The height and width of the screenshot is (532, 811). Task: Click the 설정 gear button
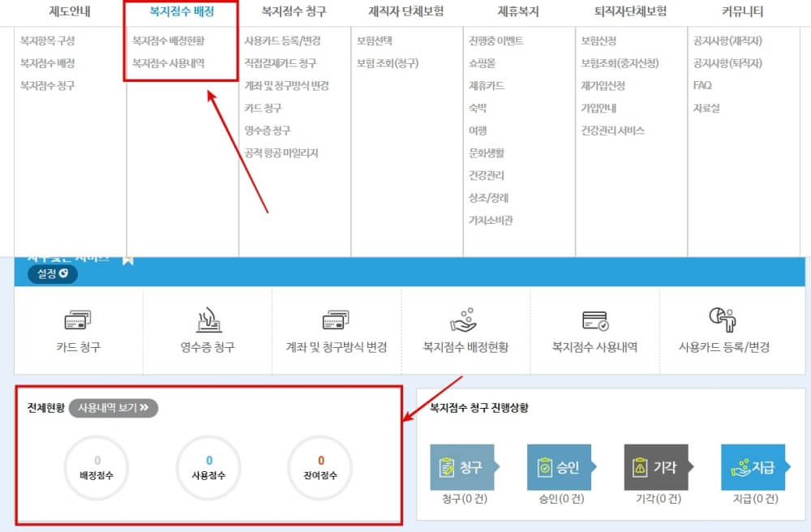pyautogui.click(x=53, y=273)
